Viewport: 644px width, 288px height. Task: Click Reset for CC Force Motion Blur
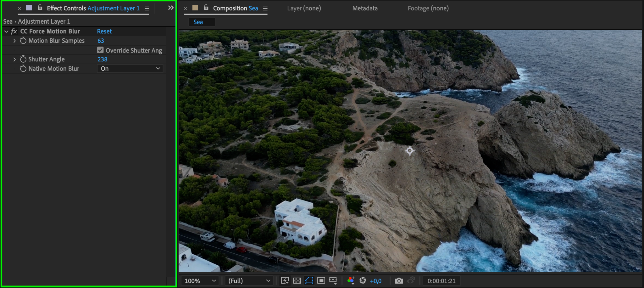coord(104,31)
